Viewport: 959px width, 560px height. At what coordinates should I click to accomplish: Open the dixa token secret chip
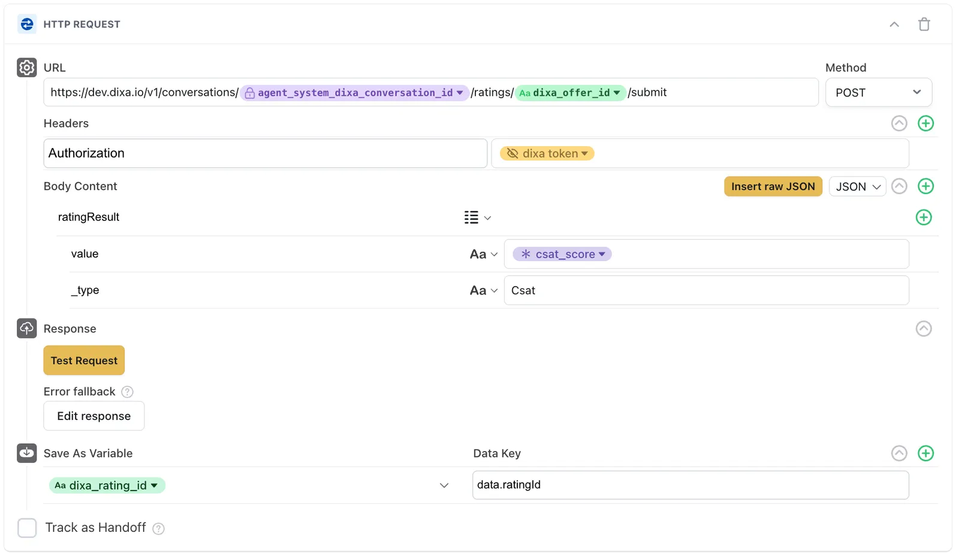coord(547,153)
